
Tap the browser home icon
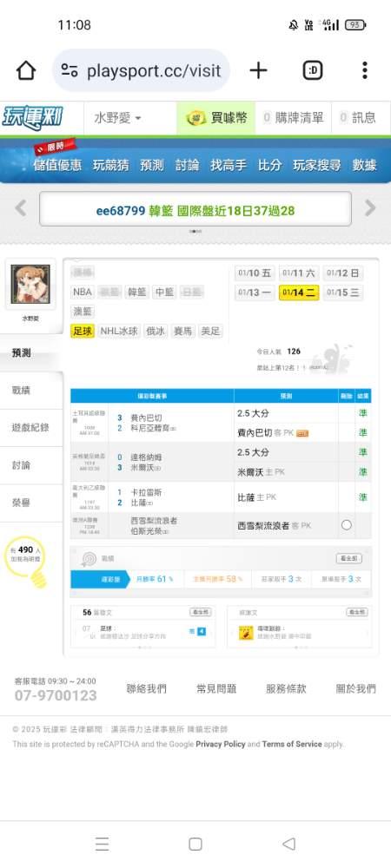coord(26,71)
